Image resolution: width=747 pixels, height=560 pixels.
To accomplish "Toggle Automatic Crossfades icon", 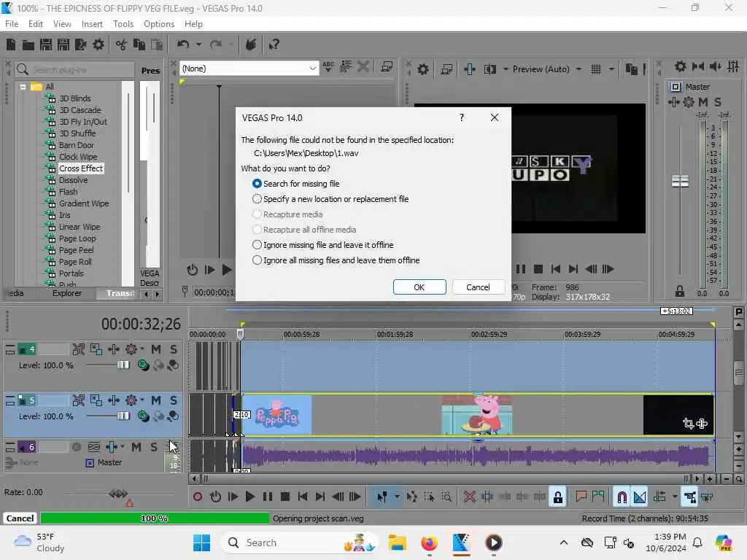I will (640, 497).
